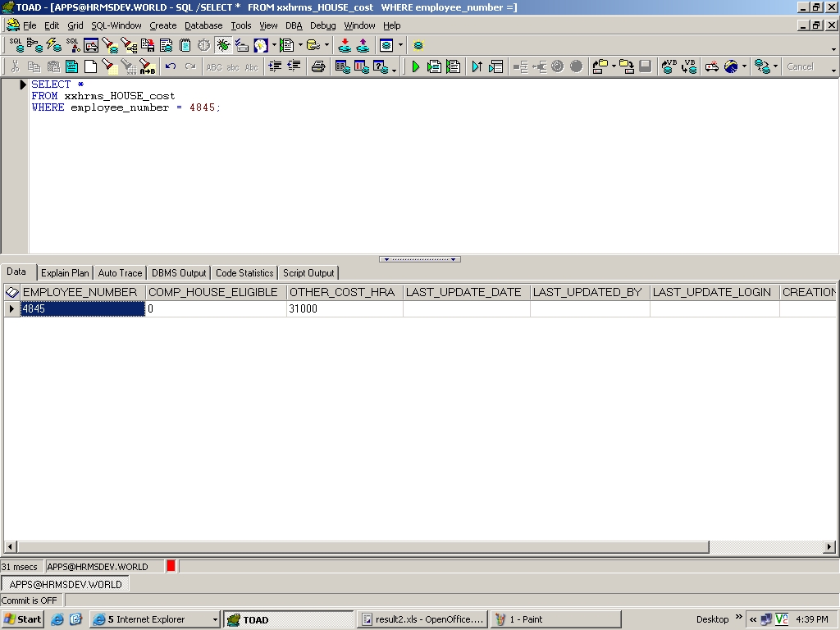Open the Database menu
Viewport: 840px width, 630px height.
coord(203,25)
